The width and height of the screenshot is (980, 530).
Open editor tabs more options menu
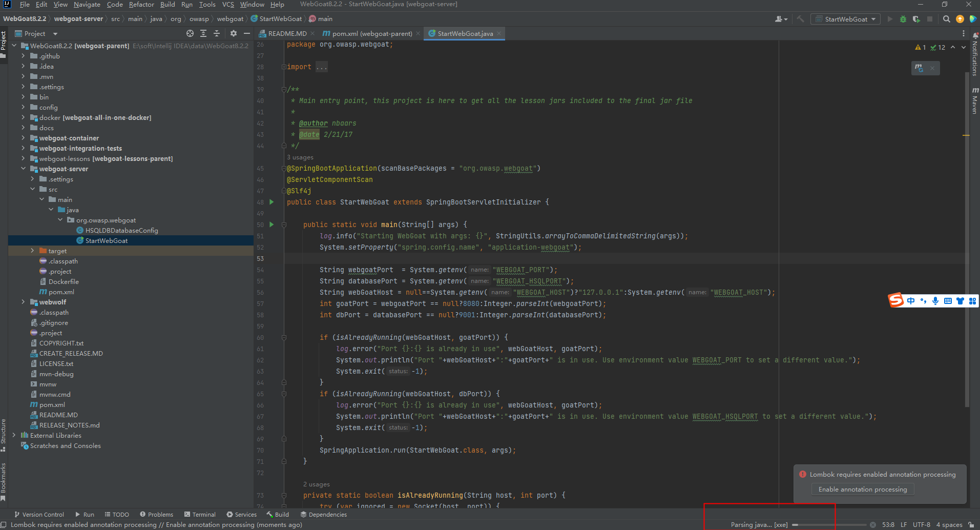click(x=963, y=33)
